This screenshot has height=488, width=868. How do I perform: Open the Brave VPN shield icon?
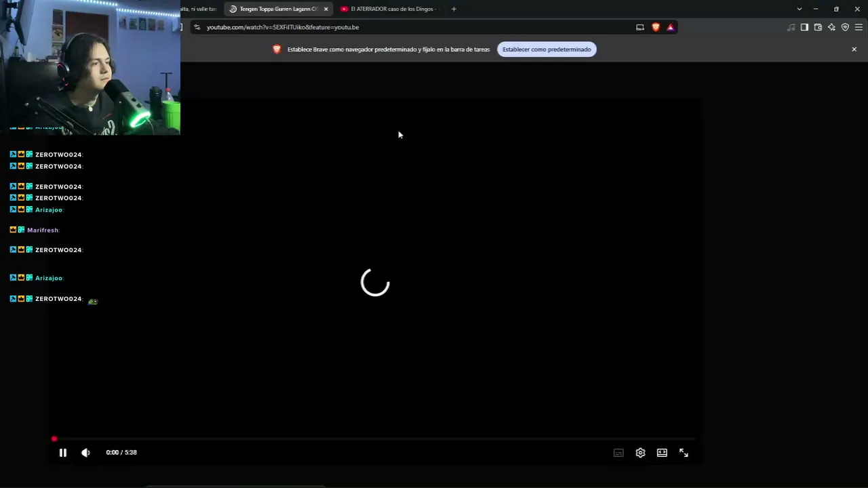[x=845, y=27]
